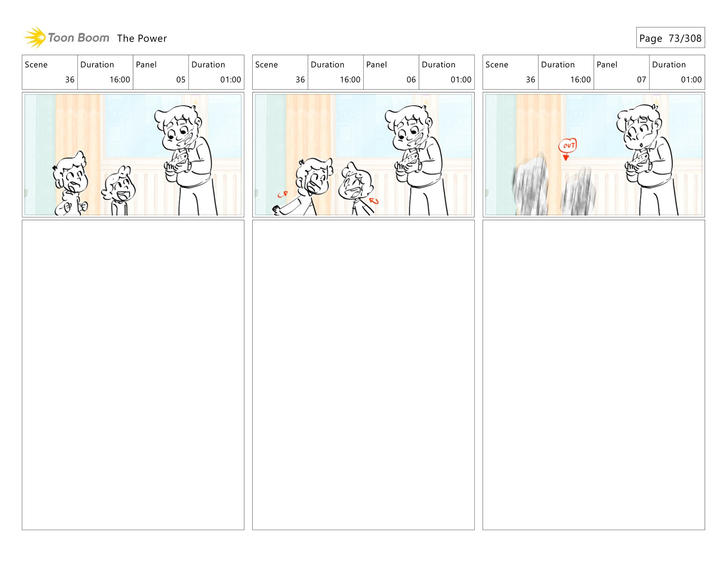
Task: Select the Panel 07 storyboard thumbnail
Action: (594, 155)
